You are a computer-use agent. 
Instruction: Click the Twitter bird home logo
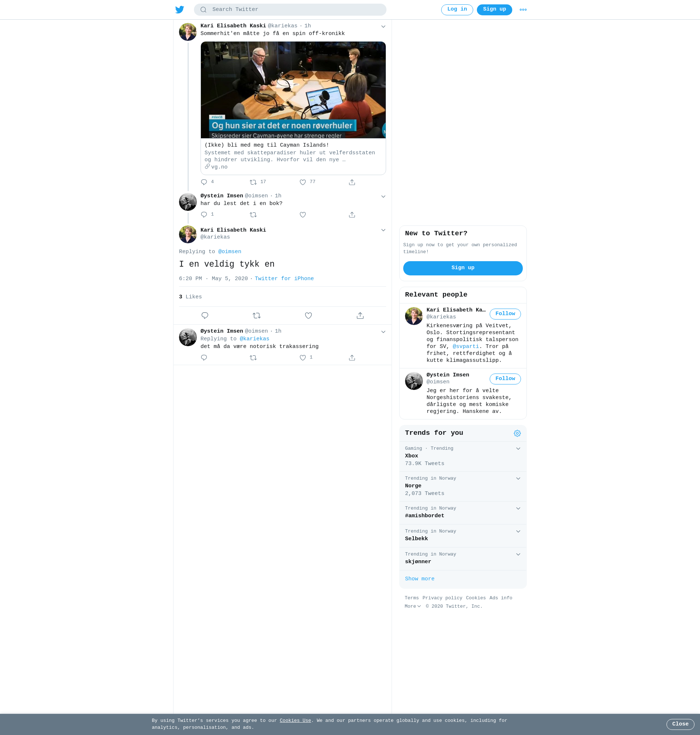coord(179,10)
